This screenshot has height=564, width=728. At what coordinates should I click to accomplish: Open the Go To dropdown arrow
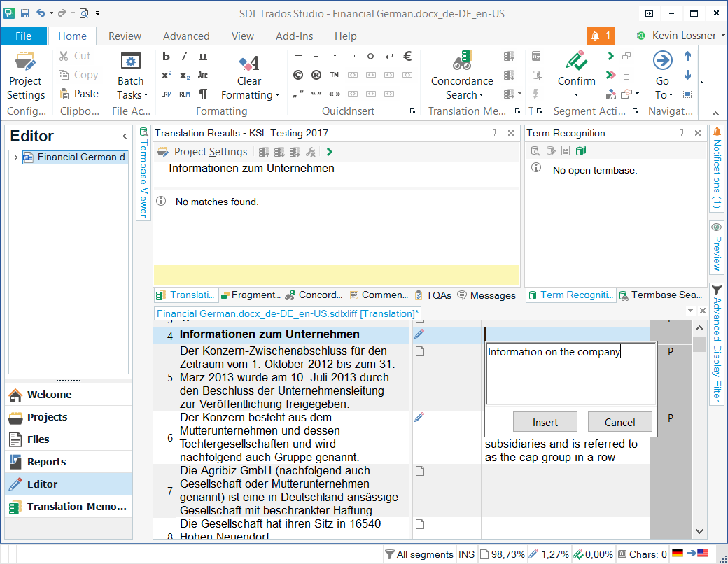click(x=671, y=95)
